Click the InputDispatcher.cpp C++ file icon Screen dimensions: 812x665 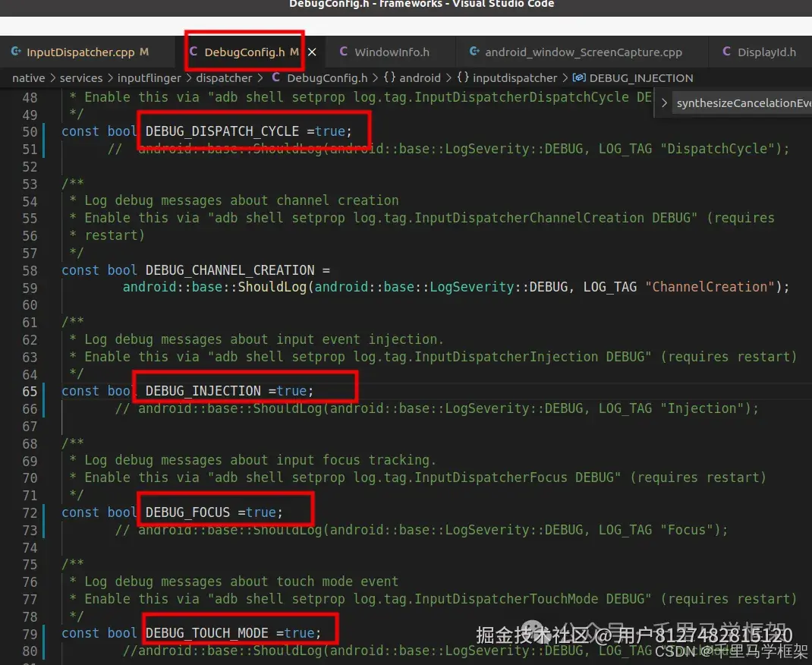coord(17,52)
